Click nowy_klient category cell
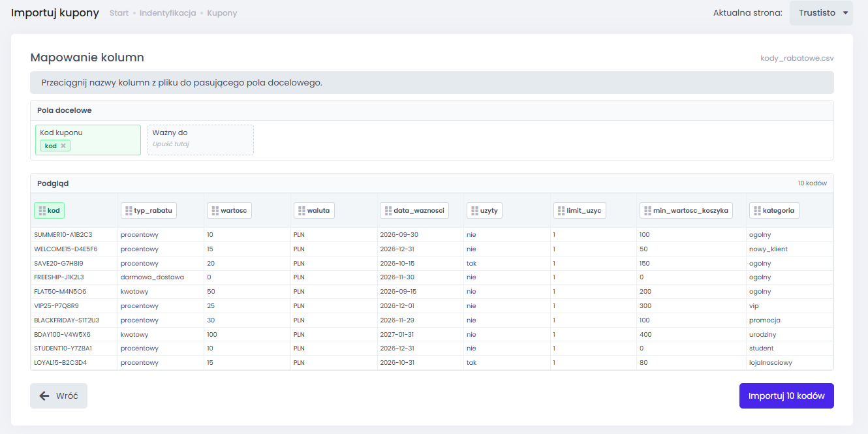868x434 pixels. (769, 249)
